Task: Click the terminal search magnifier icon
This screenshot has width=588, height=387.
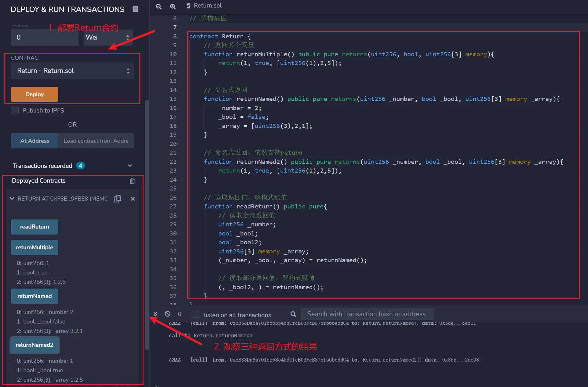Action: click(x=293, y=314)
